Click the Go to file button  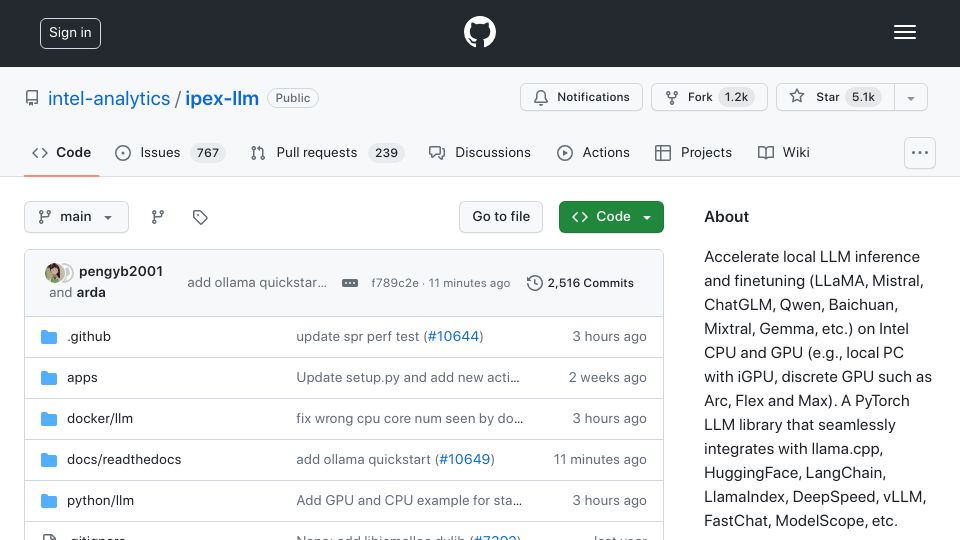pyautogui.click(x=501, y=217)
